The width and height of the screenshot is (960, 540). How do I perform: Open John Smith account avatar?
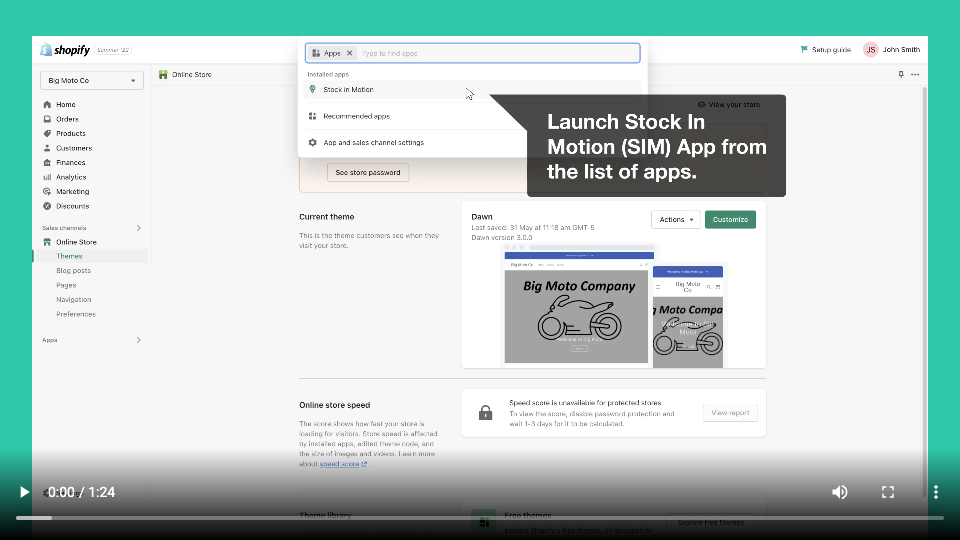(870, 49)
